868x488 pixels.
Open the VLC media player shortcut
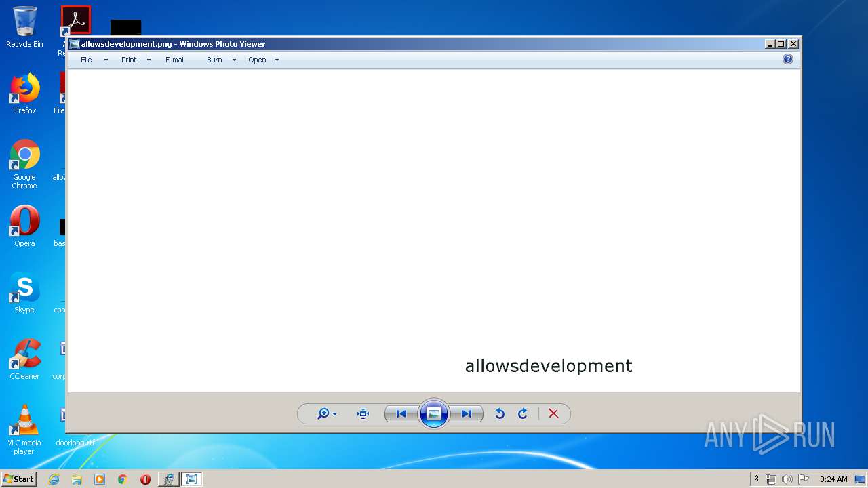click(x=24, y=430)
